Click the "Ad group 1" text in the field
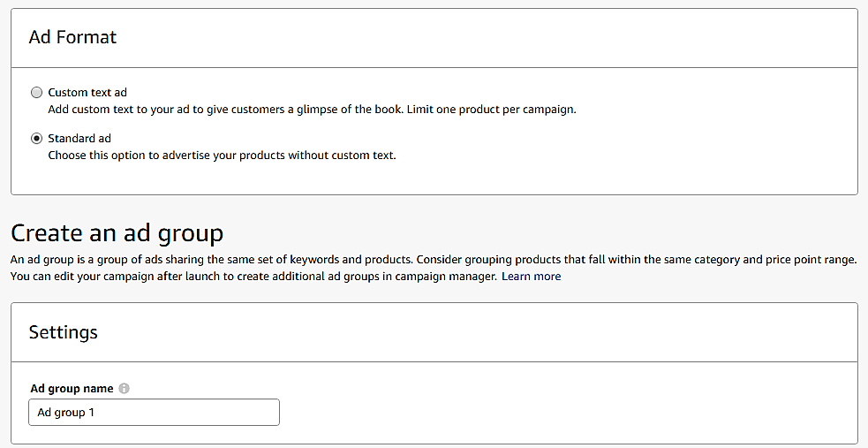Image resolution: width=868 pixels, height=448 pixels. [65, 413]
